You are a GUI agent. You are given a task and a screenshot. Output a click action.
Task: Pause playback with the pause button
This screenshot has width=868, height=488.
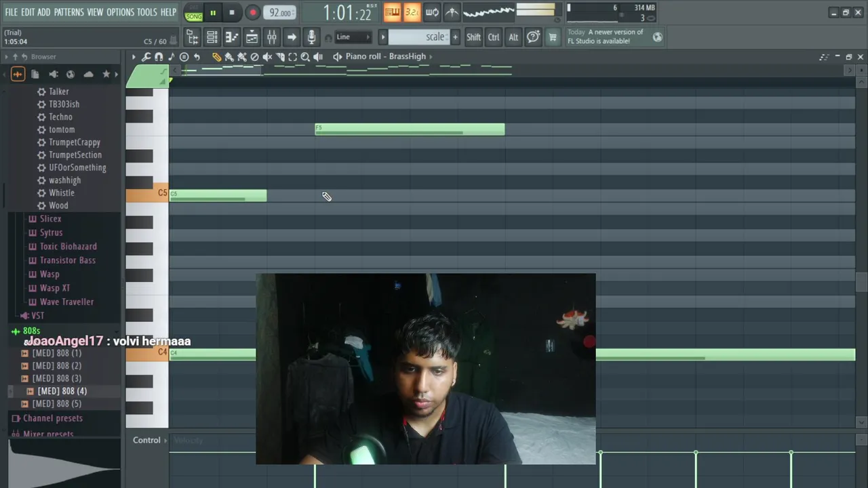[x=213, y=12]
